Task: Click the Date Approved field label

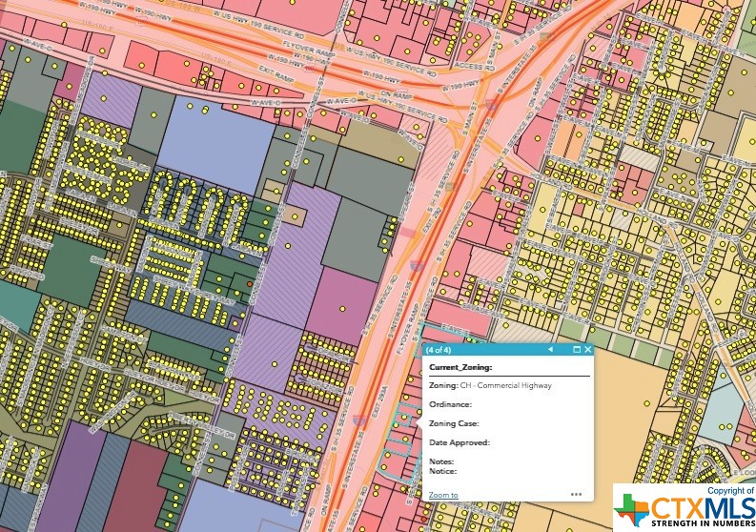Action: [459, 442]
